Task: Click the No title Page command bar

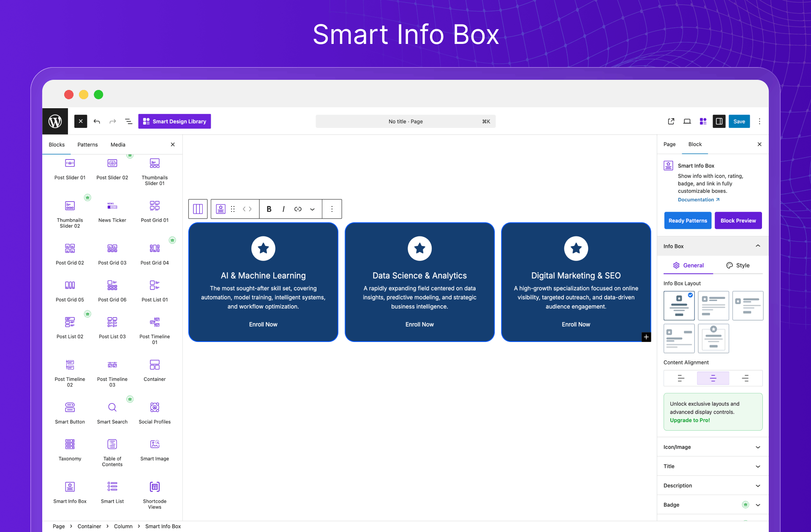Action: coord(405,121)
